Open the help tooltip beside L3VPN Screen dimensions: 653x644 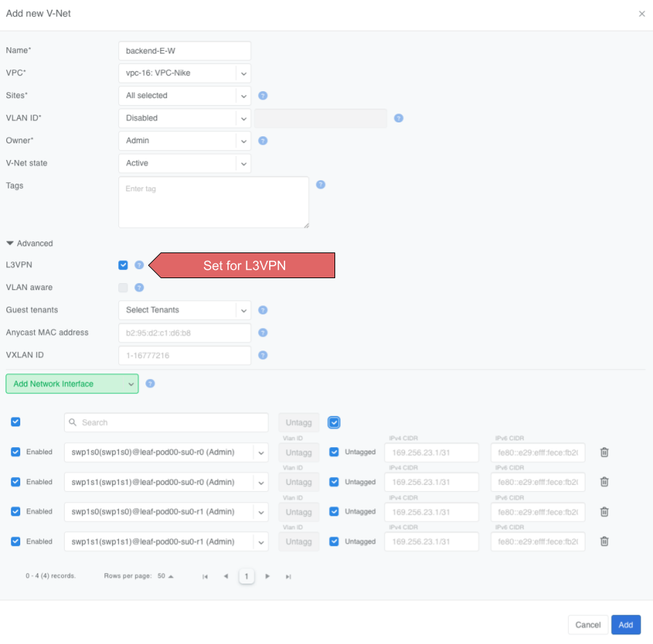pyautogui.click(x=139, y=265)
